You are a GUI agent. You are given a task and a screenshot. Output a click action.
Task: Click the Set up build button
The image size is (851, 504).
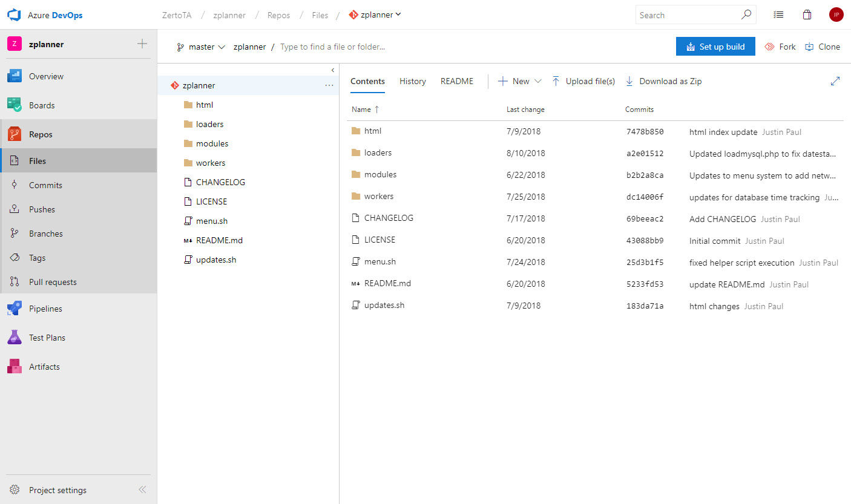coord(715,47)
